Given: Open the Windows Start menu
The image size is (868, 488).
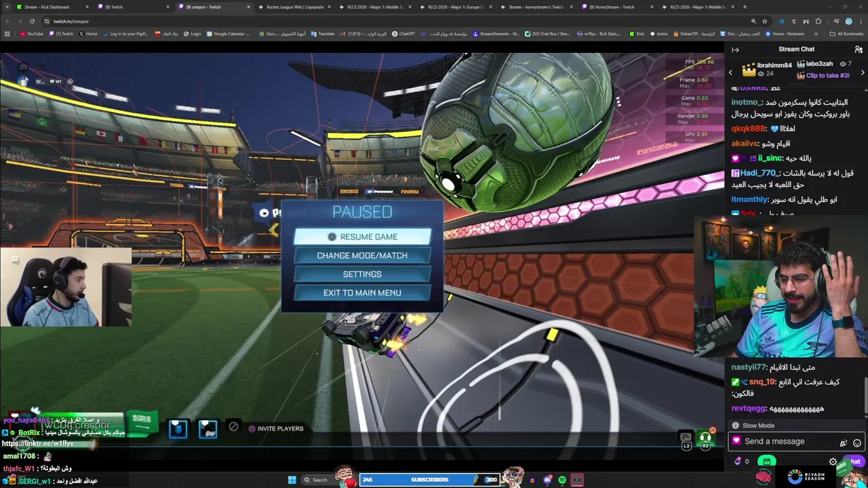Looking at the screenshot, I should point(292,480).
